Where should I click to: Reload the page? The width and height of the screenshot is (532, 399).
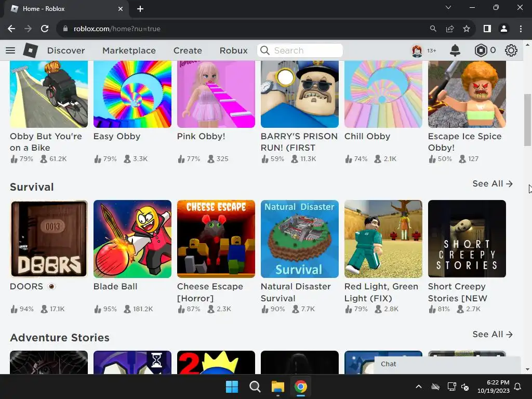tap(45, 29)
